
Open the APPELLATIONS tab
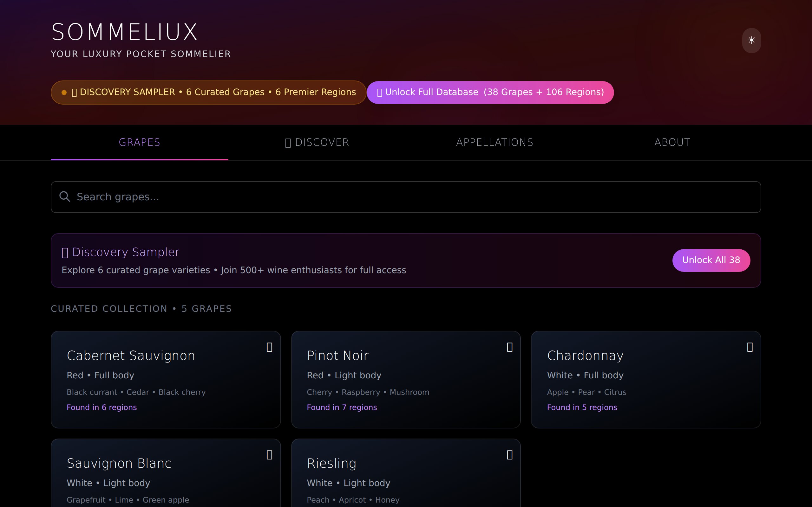coord(494,142)
